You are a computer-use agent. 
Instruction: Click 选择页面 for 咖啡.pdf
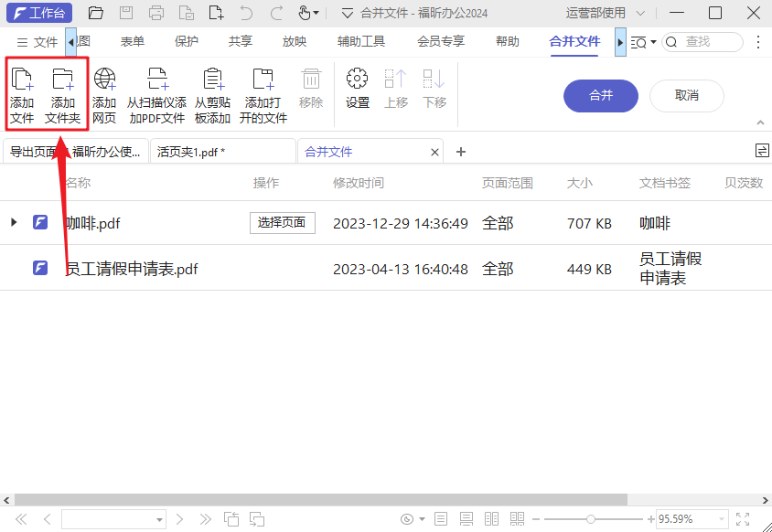[282, 222]
